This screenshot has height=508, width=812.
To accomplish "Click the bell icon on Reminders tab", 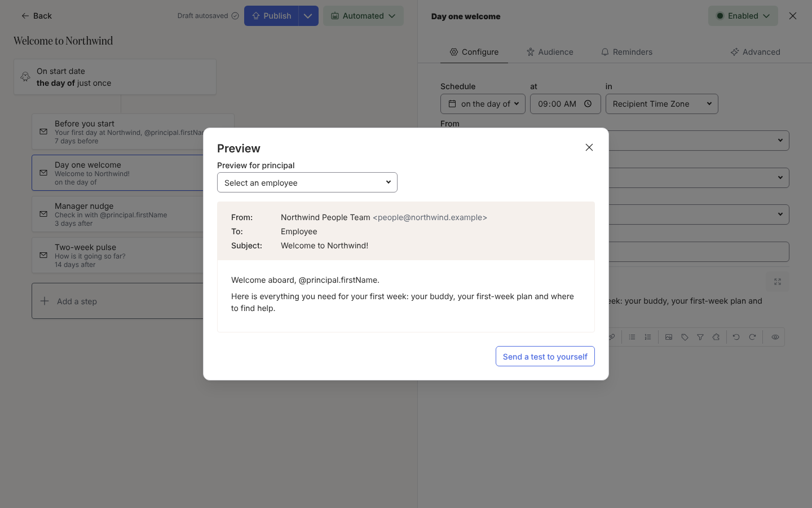I will pos(605,52).
